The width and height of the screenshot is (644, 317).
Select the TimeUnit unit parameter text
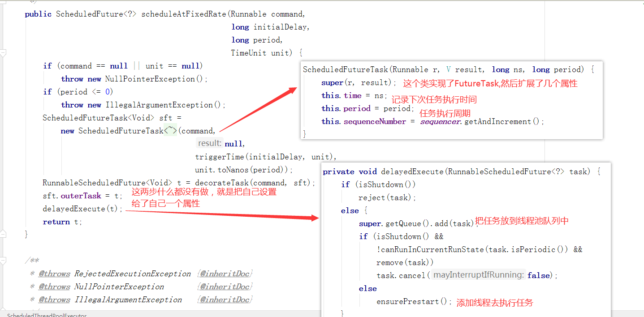pyautogui.click(x=260, y=52)
